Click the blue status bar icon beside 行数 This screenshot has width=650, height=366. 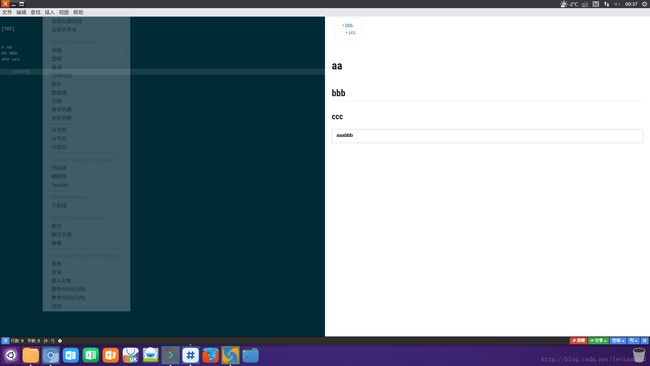pyautogui.click(x=5, y=341)
